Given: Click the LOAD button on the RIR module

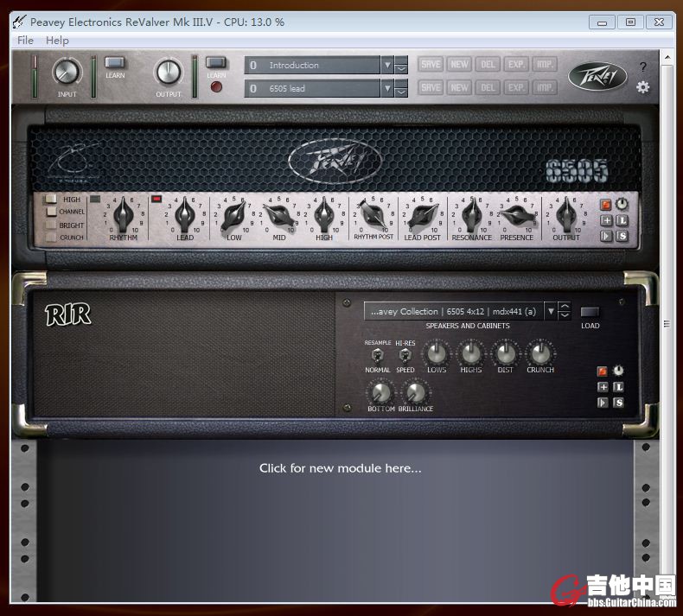Looking at the screenshot, I should coord(590,312).
